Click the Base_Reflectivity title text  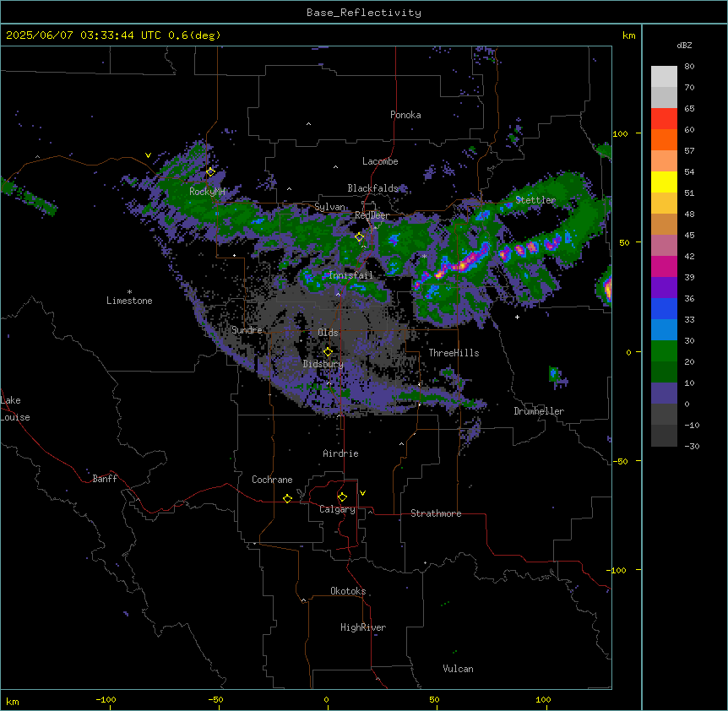[364, 13]
